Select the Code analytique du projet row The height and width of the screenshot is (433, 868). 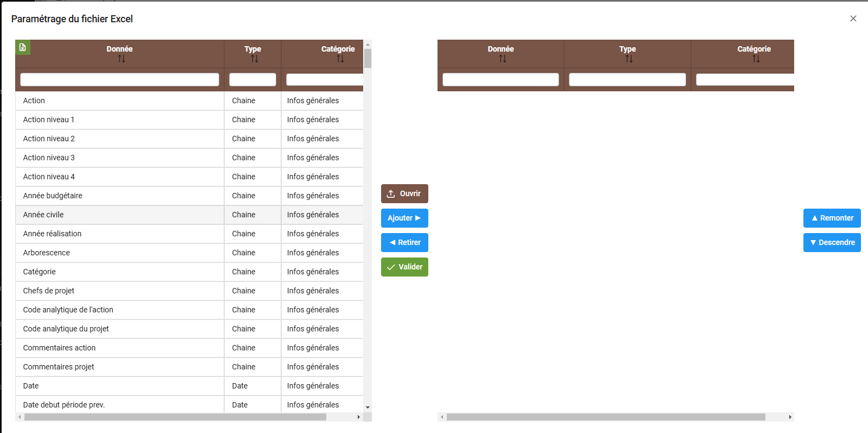[x=119, y=329]
